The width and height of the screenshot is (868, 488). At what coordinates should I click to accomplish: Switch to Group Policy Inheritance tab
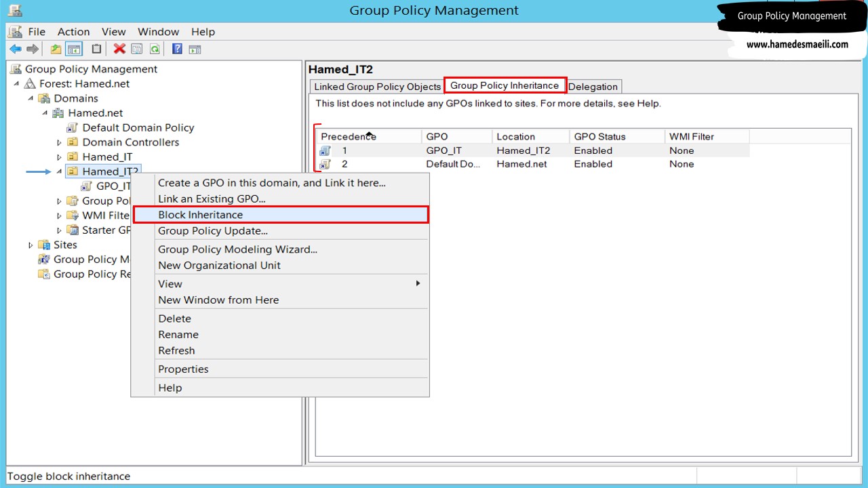[505, 85]
